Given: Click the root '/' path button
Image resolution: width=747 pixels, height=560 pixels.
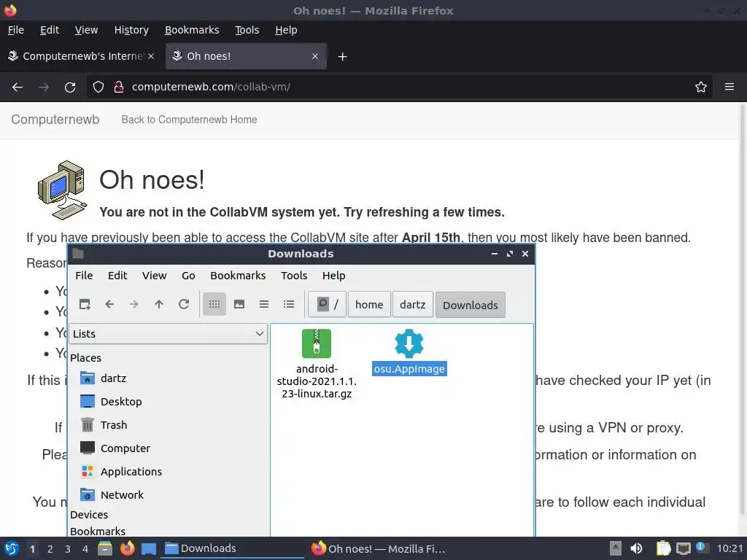Looking at the screenshot, I should click(x=328, y=304).
